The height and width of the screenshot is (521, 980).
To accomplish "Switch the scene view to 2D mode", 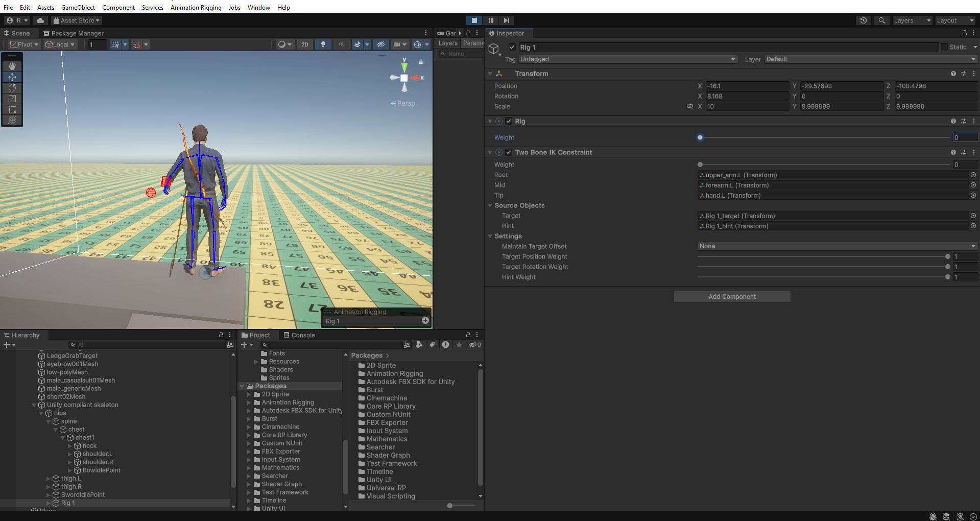I will click(304, 44).
